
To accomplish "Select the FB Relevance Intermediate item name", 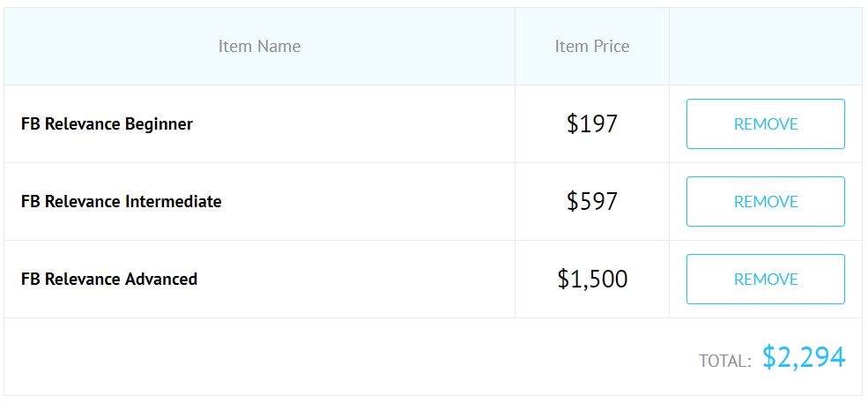I will coord(122,201).
